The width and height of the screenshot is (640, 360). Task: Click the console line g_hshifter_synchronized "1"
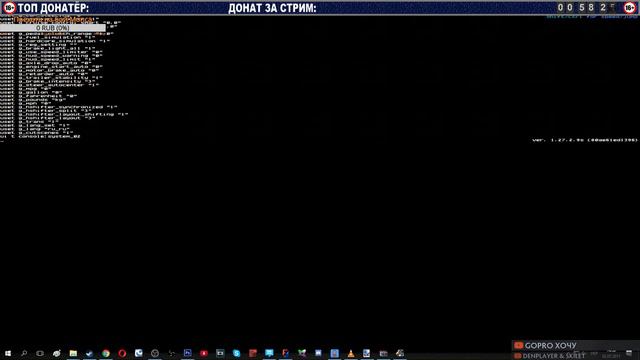(x=58, y=107)
